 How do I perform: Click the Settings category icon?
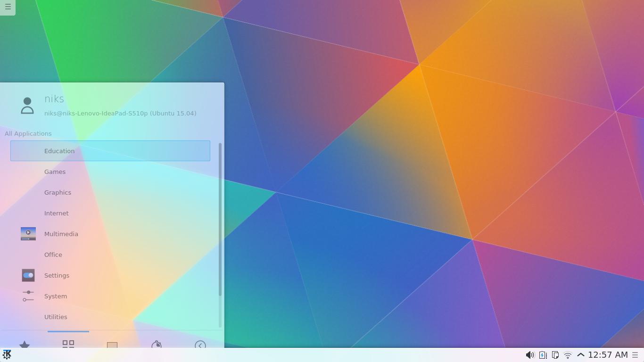point(28,275)
